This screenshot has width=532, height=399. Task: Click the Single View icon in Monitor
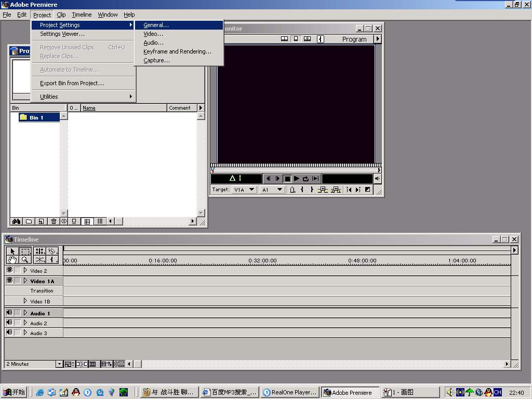click(296, 39)
